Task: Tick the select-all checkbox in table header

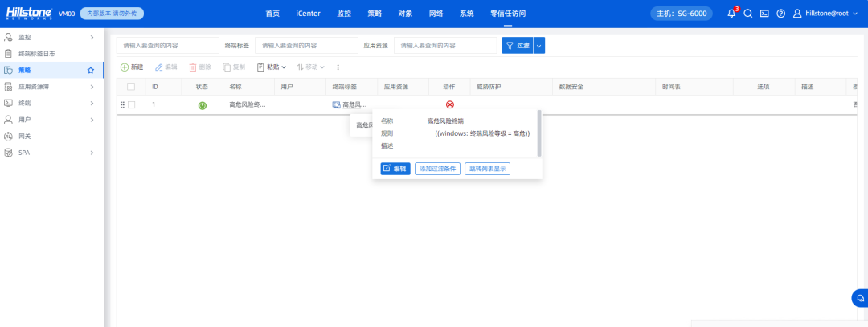Action: (x=131, y=86)
